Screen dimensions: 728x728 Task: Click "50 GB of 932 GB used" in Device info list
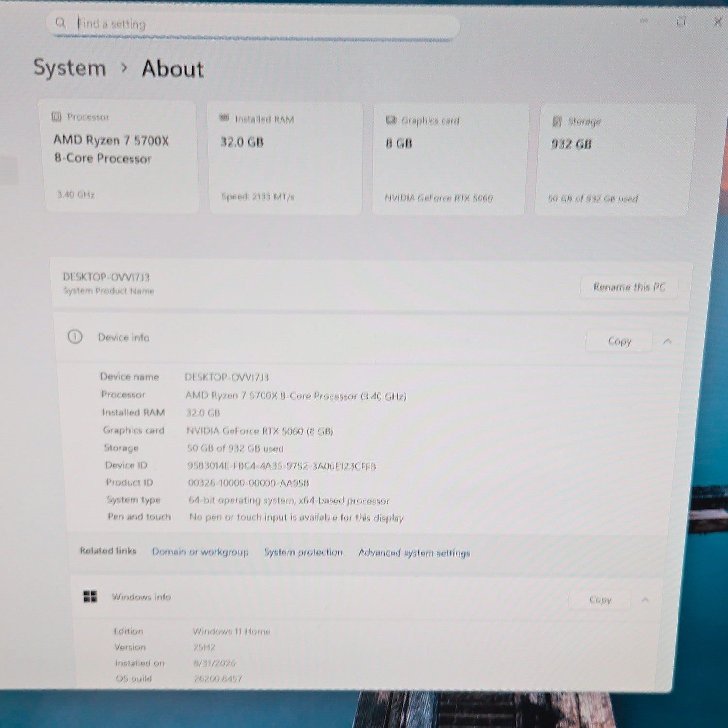[235, 448]
